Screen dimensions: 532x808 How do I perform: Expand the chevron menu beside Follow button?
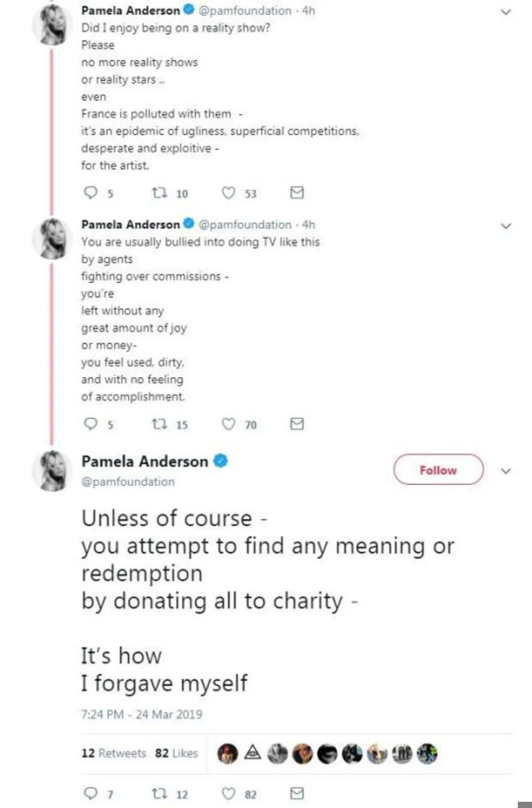coord(506,471)
